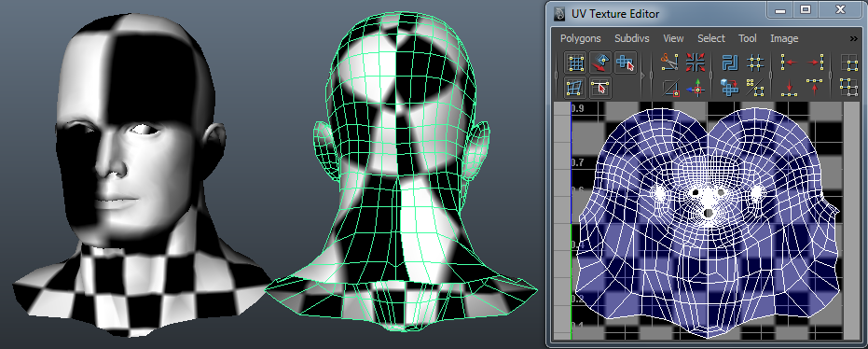Click the blue Layout UVs icon
This screenshot has height=349, width=868.
point(731,62)
